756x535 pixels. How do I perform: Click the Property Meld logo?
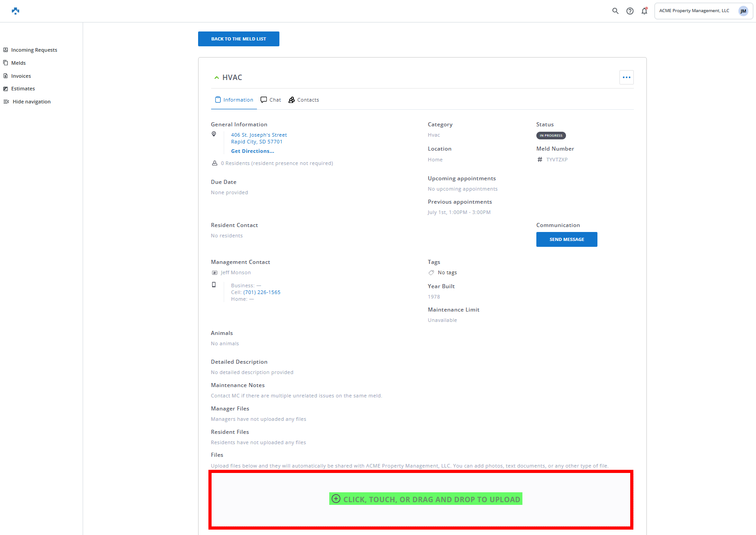pos(16,11)
